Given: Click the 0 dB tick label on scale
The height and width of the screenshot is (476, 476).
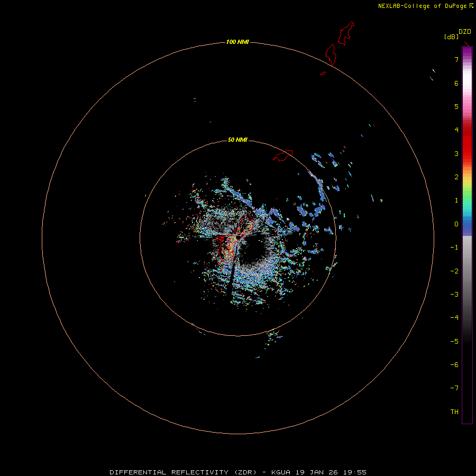Looking at the screenshot, I should 456,224.
